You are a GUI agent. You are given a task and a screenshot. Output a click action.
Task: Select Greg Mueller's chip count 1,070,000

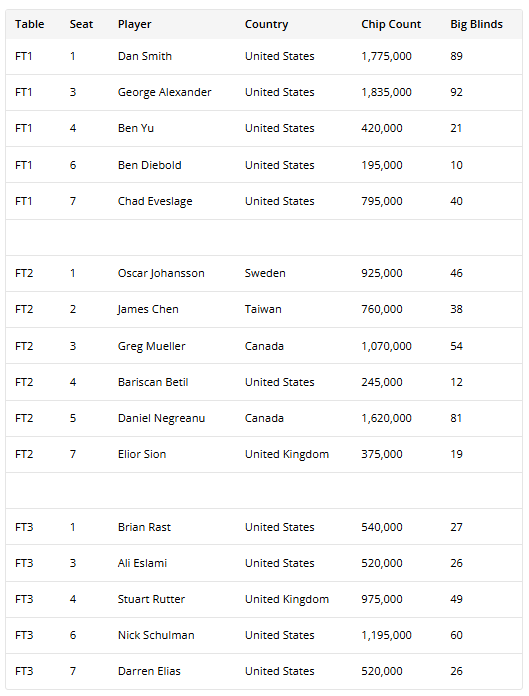386,346
